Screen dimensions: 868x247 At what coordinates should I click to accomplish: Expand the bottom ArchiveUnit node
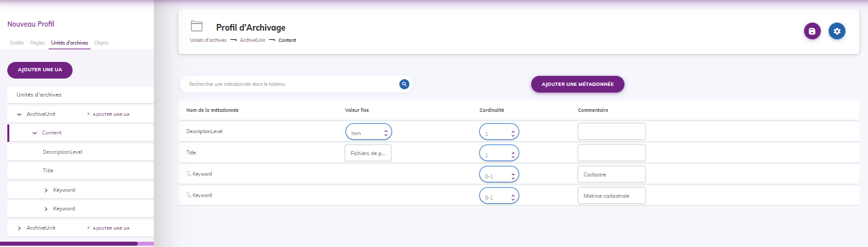tap(19, 228)
